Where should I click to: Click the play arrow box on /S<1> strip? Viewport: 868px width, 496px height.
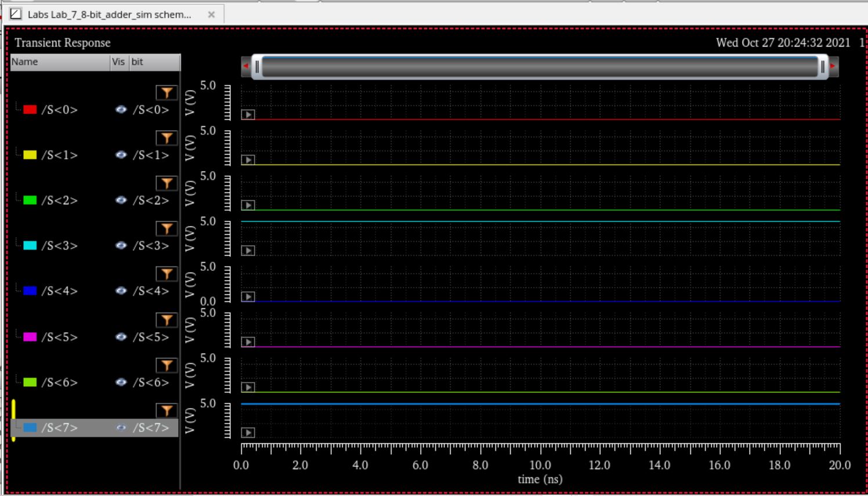248,160
